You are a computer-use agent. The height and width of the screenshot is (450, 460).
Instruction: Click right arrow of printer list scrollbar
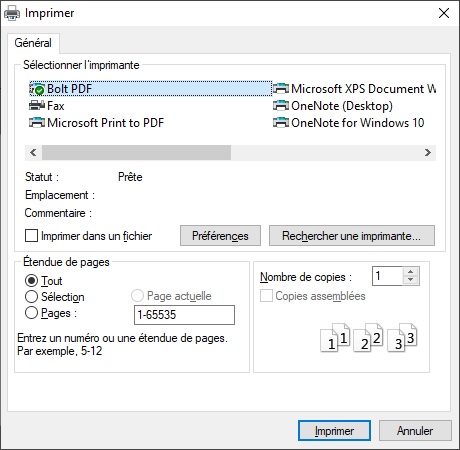[x=428, y=153]
